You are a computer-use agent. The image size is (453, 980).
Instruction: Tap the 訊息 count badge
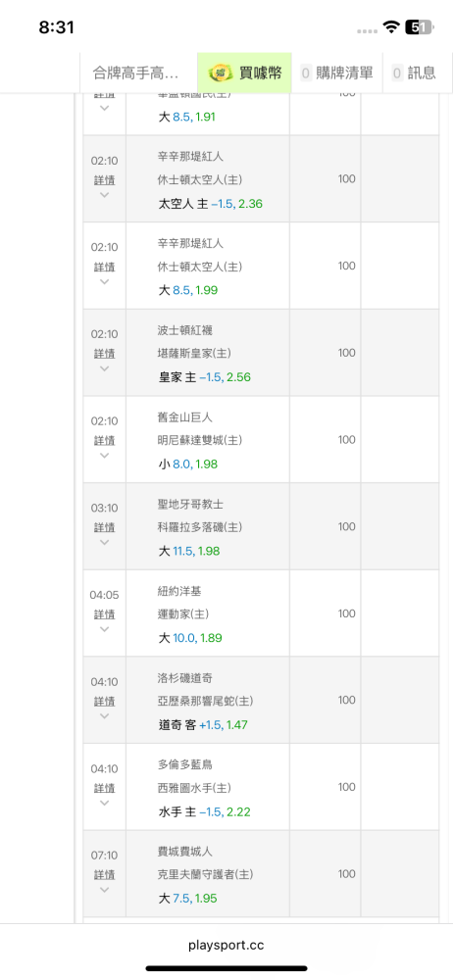point(397,73)
